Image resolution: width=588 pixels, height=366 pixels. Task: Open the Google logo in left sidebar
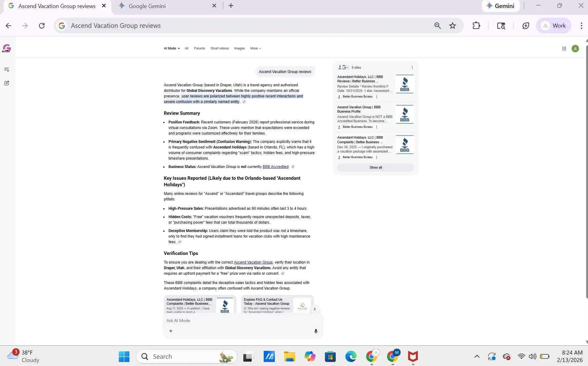(6, 48)
